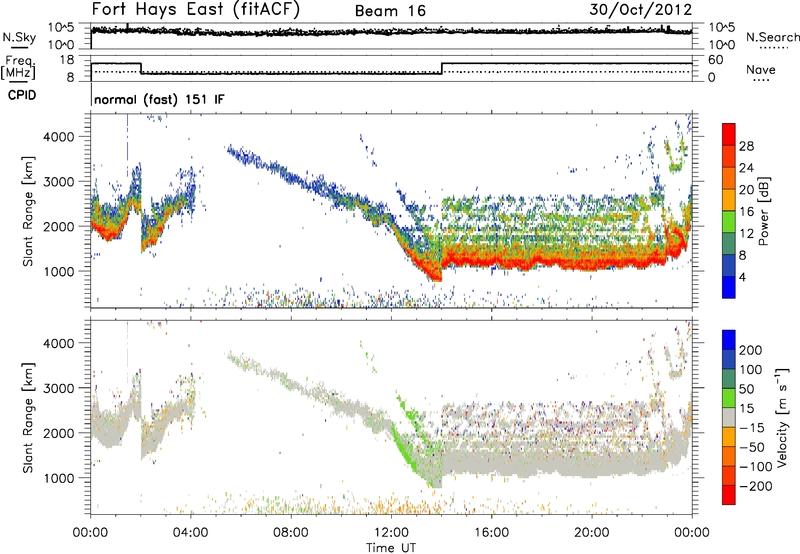Click the '04:00' time axis label

pos(190,533)
